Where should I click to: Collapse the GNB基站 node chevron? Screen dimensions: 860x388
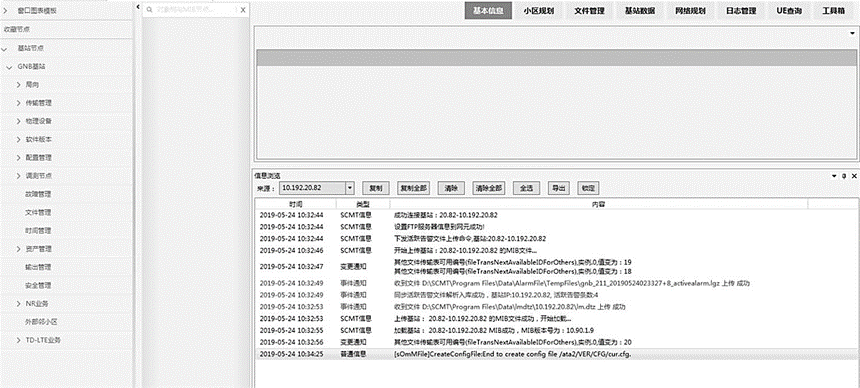click(x=8, y=67)
